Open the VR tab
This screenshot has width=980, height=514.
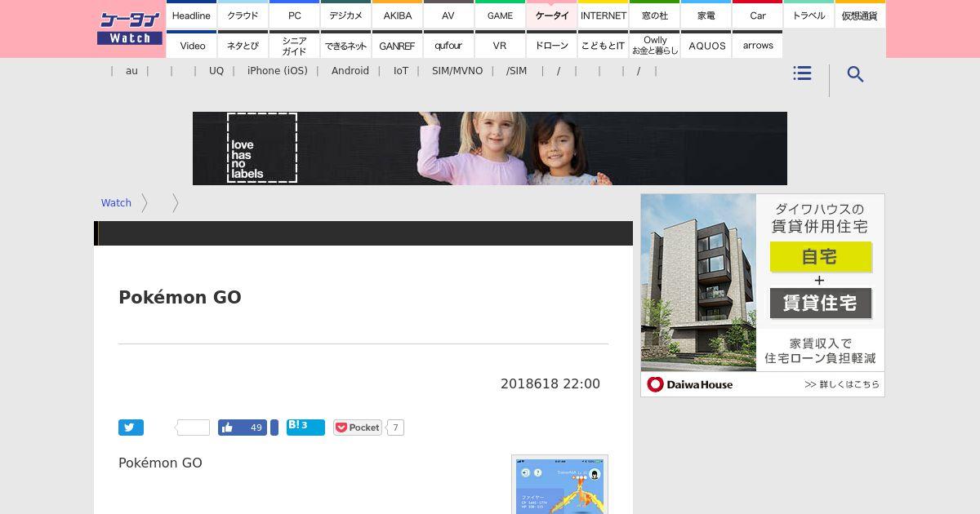coord(500,45)
